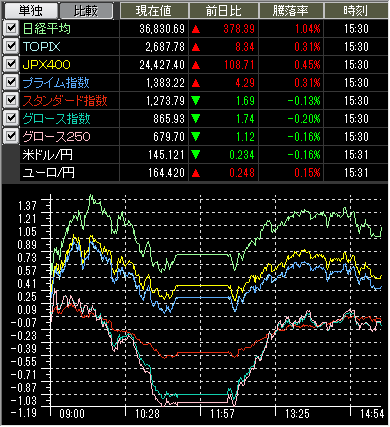Click the 10:28 time axis label

147,414
